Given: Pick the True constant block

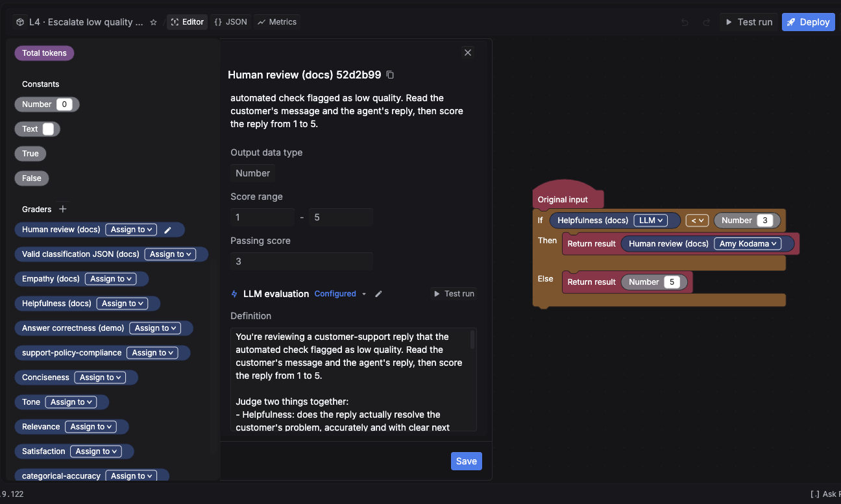Looking at the screenshot, I should 30,154.
